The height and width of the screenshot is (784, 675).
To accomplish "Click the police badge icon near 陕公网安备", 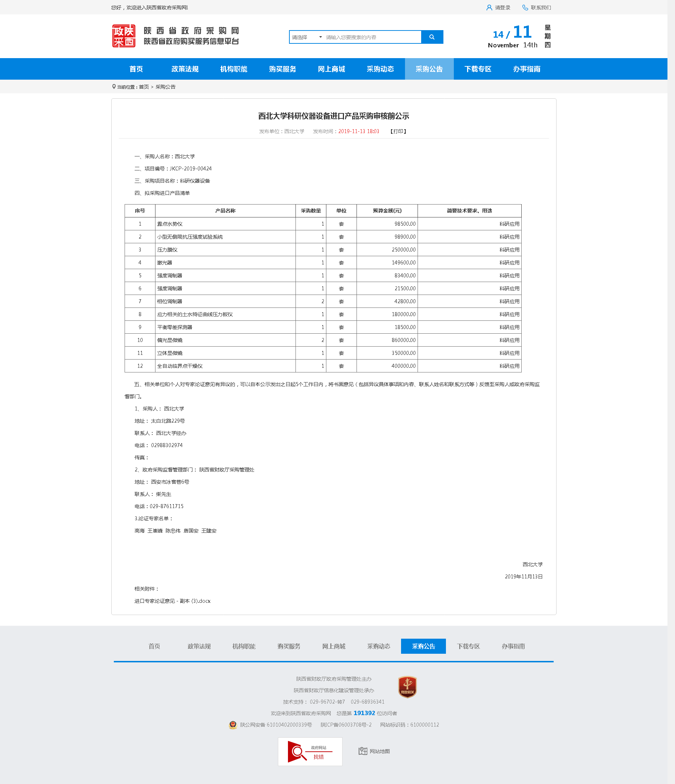I will (x=233, y=724).
